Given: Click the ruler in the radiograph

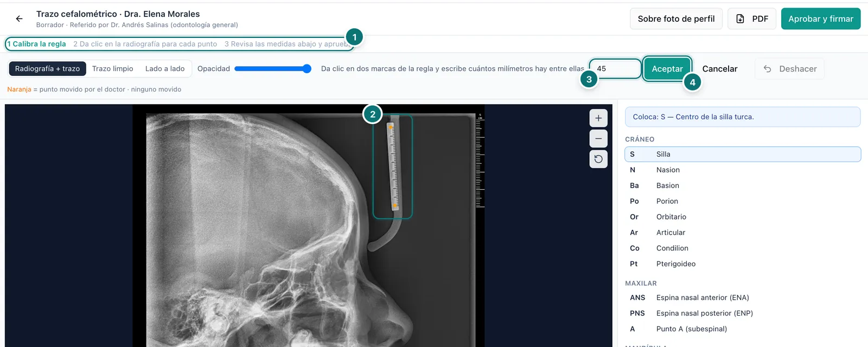Looking at the screenshot, I should tap(393, 166).
